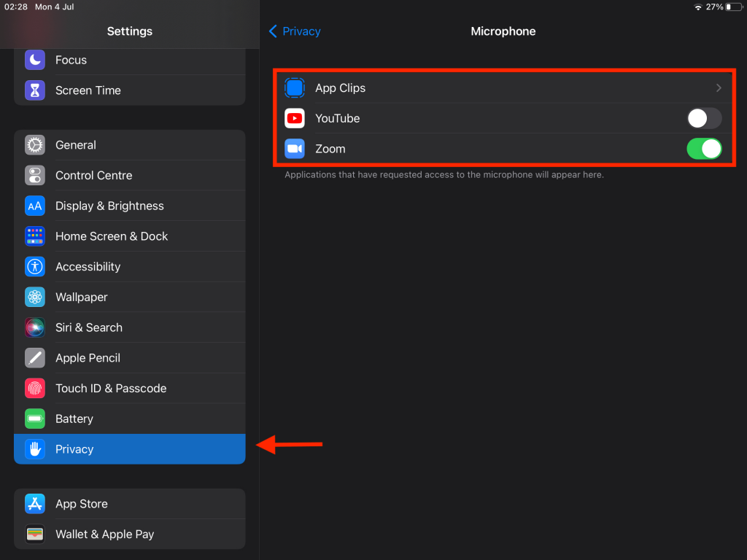
Task: Tap the Privacy hand icon
Action: [35, 449]
